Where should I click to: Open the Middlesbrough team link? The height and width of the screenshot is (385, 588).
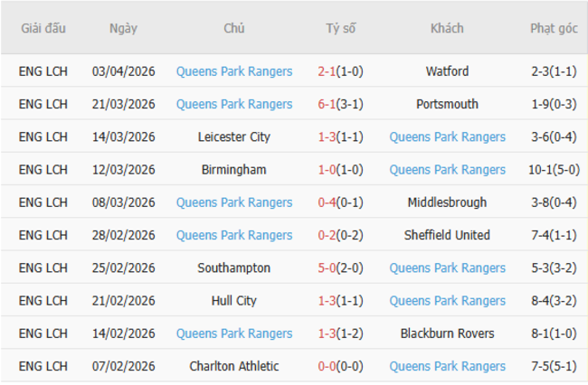(x=447, y=202)
